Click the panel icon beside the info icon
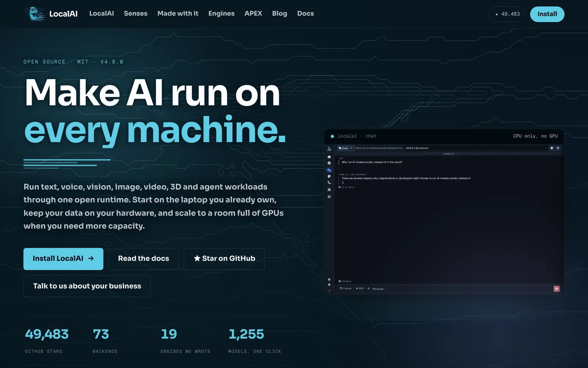The image size is (588, 368). coord(558,148)
